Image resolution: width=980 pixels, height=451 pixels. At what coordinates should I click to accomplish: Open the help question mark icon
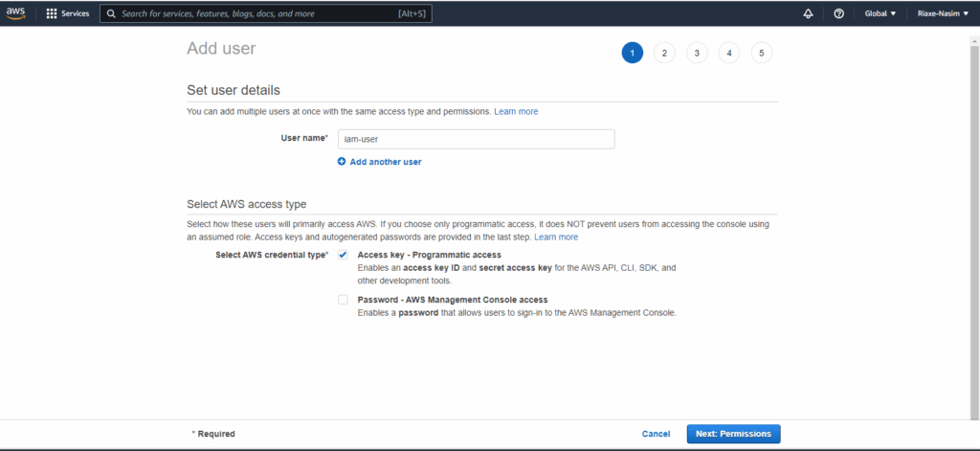838,14
